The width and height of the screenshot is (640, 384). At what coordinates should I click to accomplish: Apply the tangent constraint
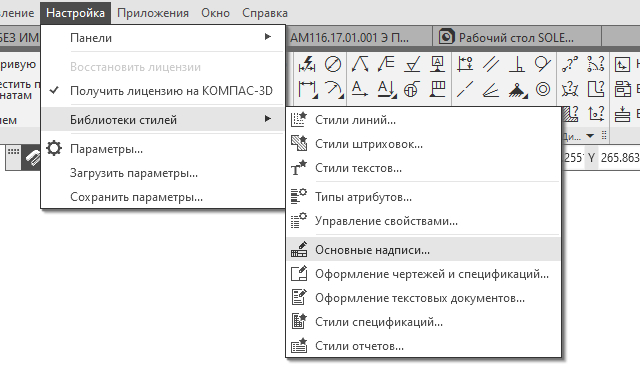pos(542,64)
